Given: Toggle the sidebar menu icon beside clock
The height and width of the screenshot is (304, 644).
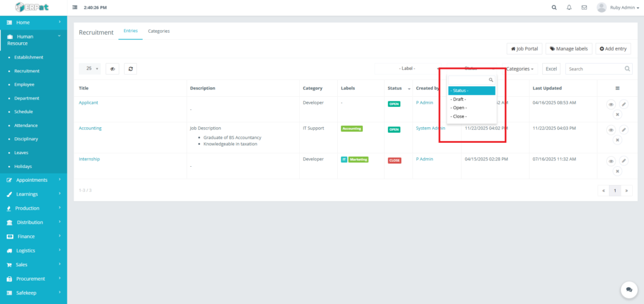Looking at the screenshot, I should click(75, 8).
